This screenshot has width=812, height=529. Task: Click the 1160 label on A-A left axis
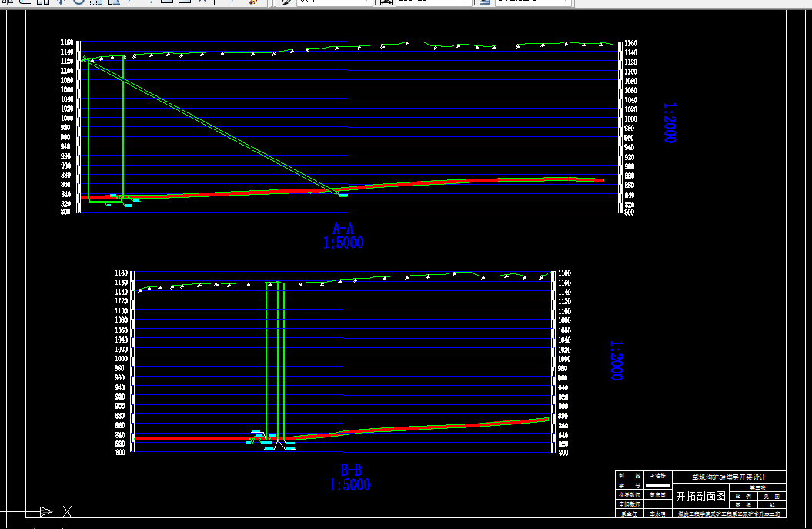click(x=67, y=42)
